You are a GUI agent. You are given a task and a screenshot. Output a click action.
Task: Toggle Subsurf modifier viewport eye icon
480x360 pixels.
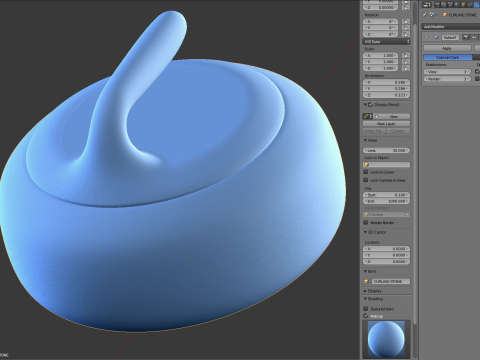474,37
